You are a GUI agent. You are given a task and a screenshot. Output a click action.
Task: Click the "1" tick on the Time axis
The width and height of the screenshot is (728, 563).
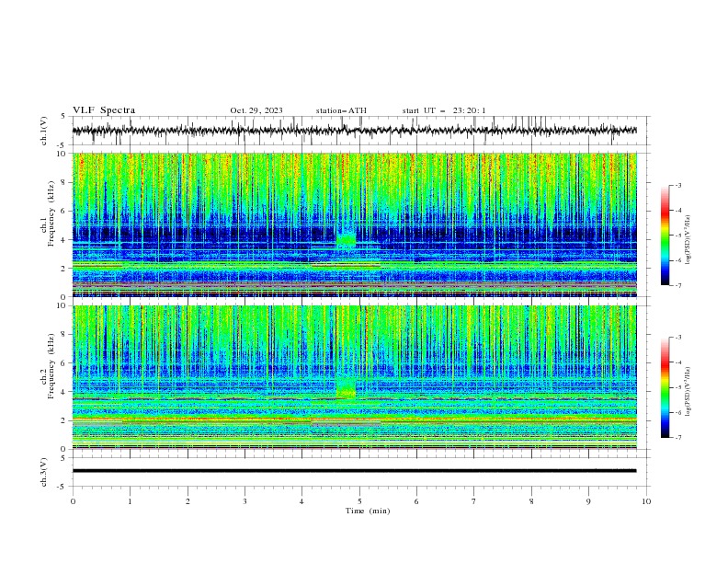(130, 501)
